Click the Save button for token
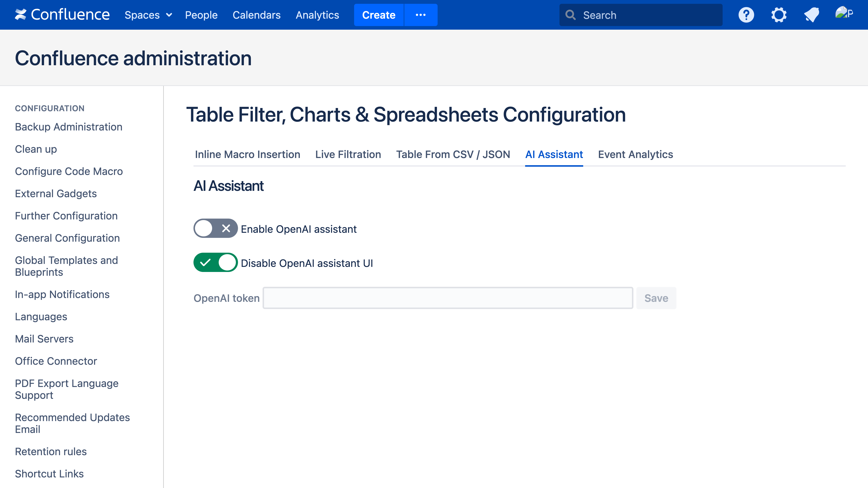 click(x=656, y=298)
